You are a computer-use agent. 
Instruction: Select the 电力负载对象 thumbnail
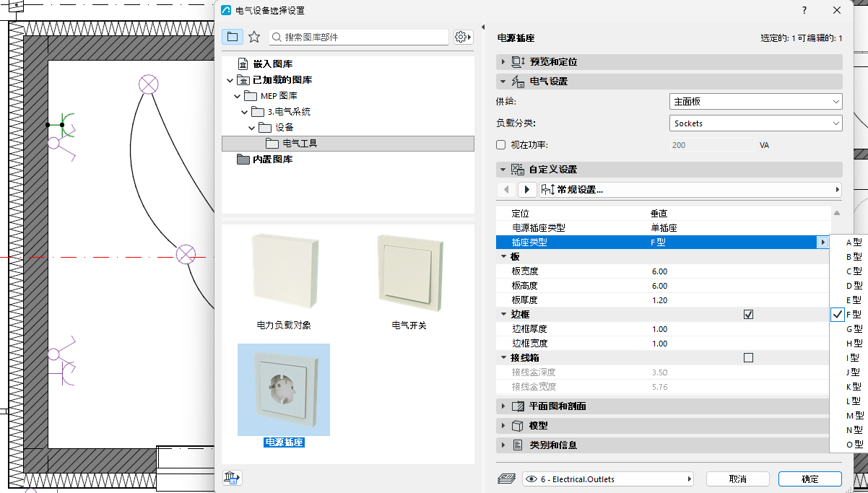(284, 282)
